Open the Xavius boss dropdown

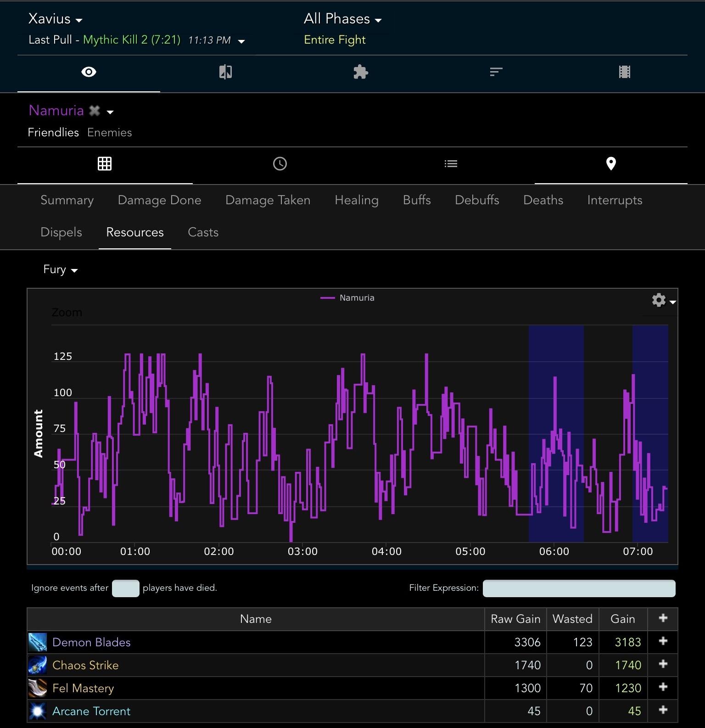[55, 19]
